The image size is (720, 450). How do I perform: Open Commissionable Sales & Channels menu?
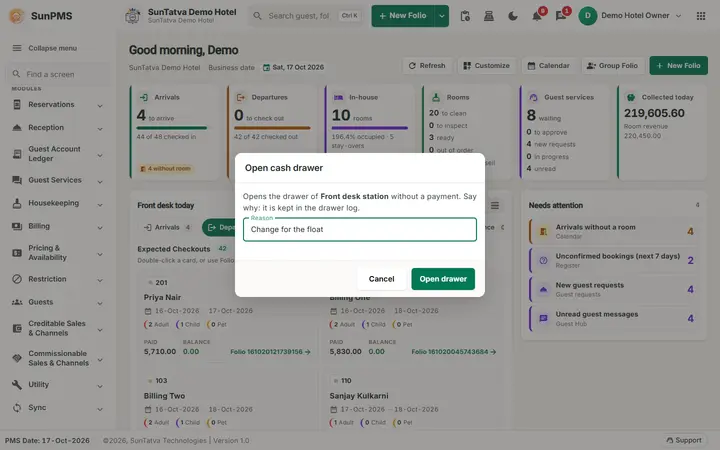[x=57, y=358]
